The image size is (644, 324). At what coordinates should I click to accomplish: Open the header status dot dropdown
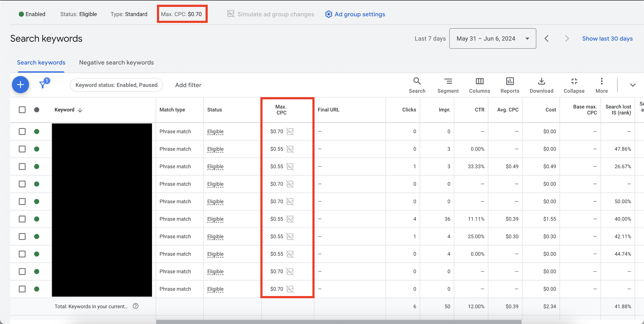37,110
